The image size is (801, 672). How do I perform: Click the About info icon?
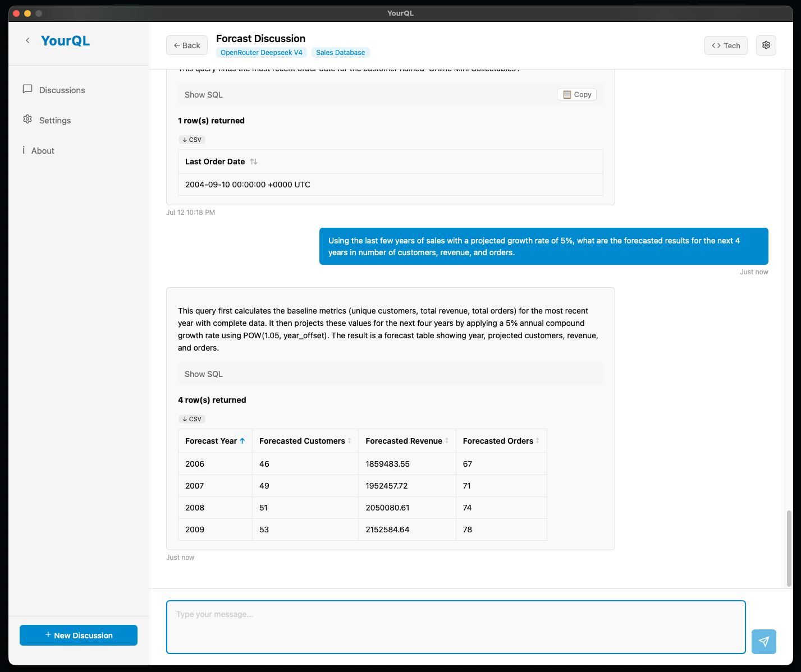click(x=24, y=150)
